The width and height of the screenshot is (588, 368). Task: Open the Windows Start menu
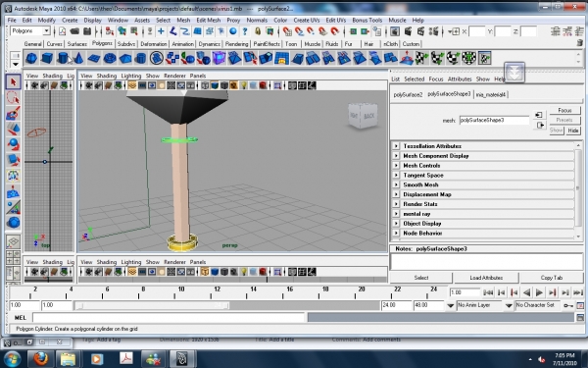[x=13, y=359]
